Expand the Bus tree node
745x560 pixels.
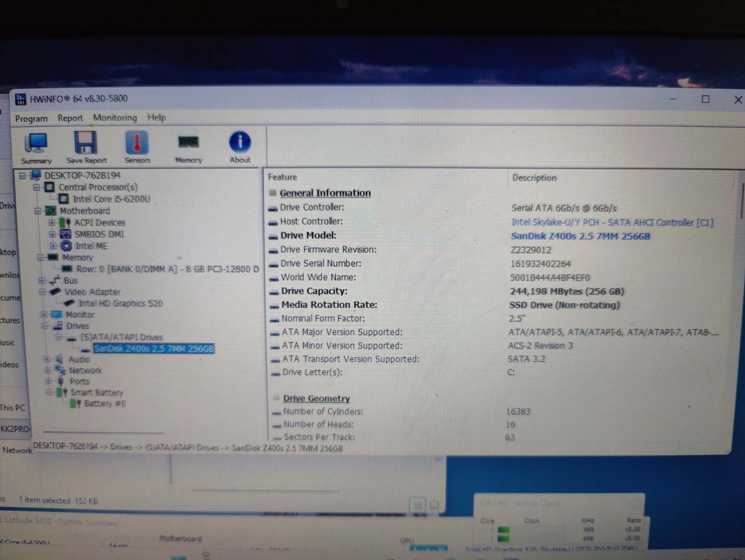[42, 280]
